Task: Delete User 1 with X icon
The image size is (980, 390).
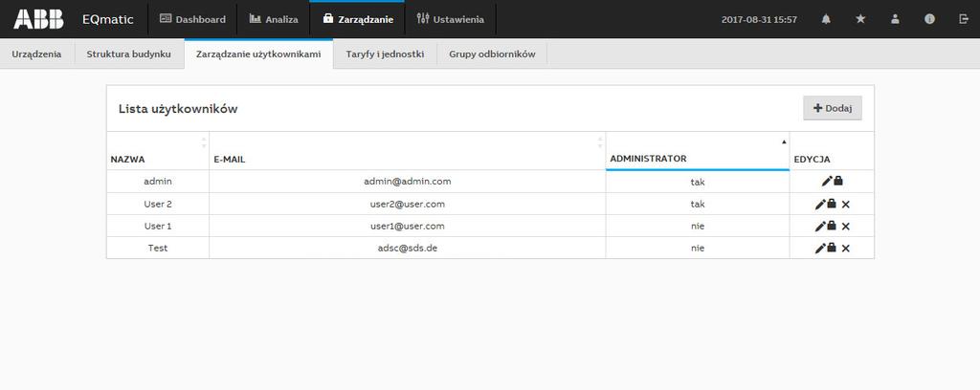Action: pos(846,227)
